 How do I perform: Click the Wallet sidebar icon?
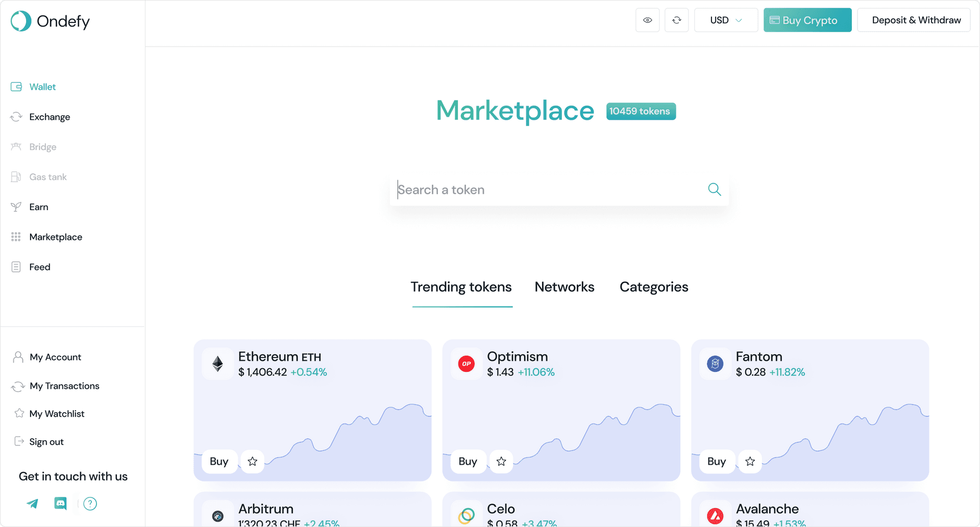tap(16, 87)
